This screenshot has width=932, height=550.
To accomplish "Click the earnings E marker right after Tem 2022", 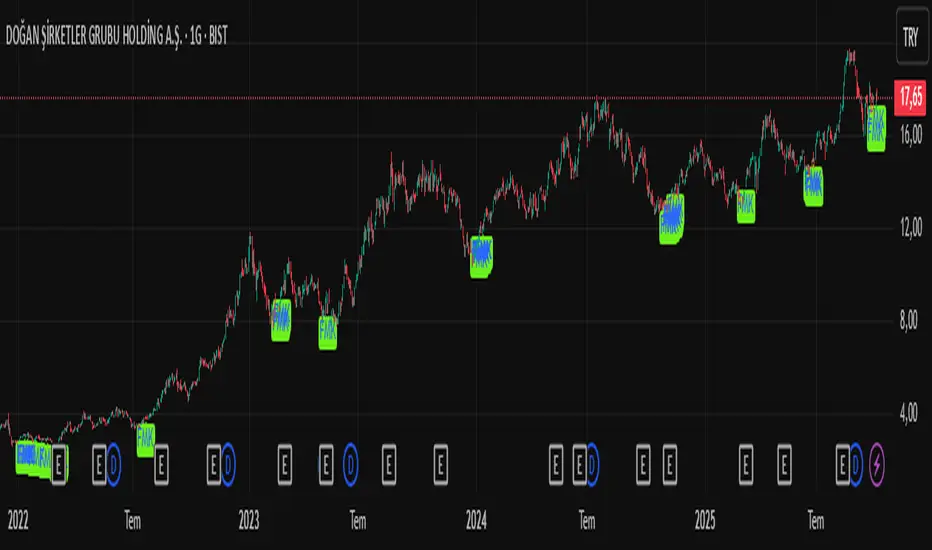I will [x=161, y=465].
